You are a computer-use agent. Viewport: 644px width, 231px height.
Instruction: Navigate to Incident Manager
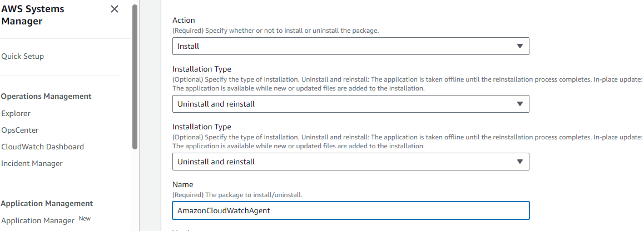(32, 163)
